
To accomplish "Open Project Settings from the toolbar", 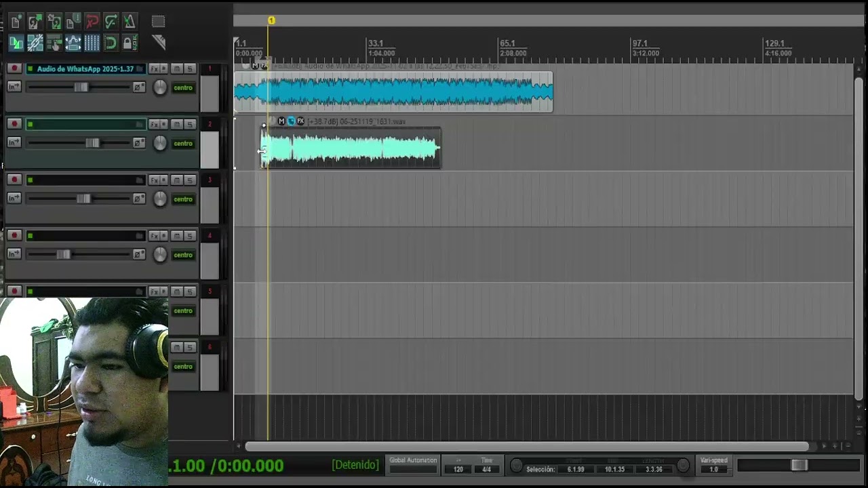I will 73,22.
